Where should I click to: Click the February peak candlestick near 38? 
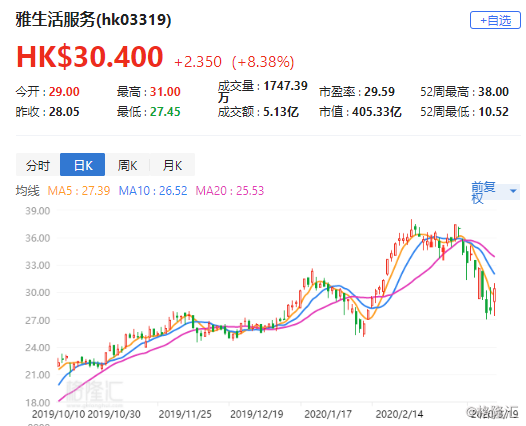pyautogui.click(x=411, y=229)
